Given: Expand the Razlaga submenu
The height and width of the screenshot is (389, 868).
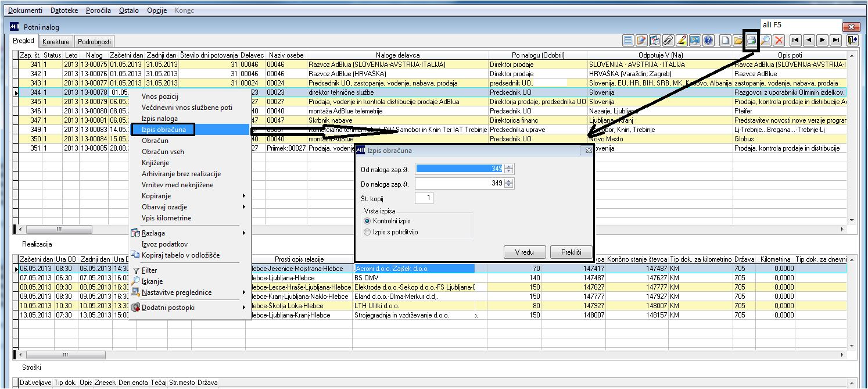Looking at the screenshot, I should pos(189,233).
